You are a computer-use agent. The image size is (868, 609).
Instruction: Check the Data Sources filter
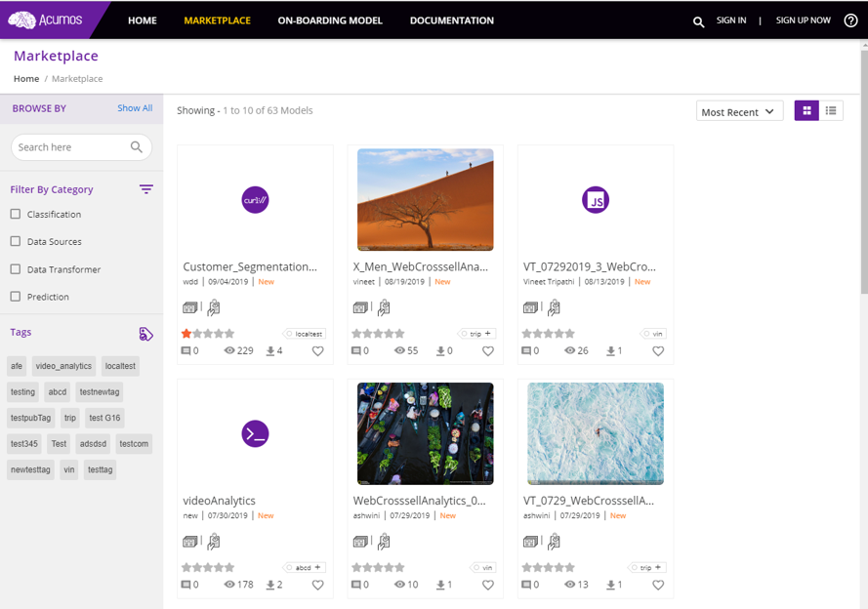16,242
